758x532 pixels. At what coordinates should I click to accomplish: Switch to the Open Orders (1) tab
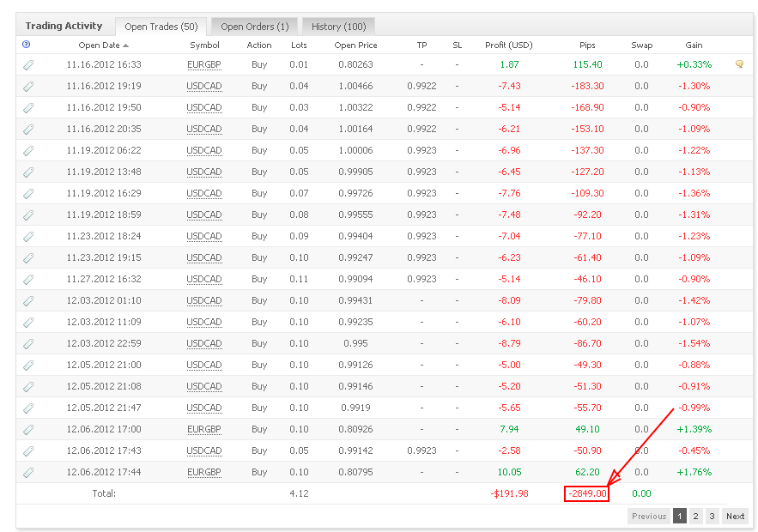(254, 27)
